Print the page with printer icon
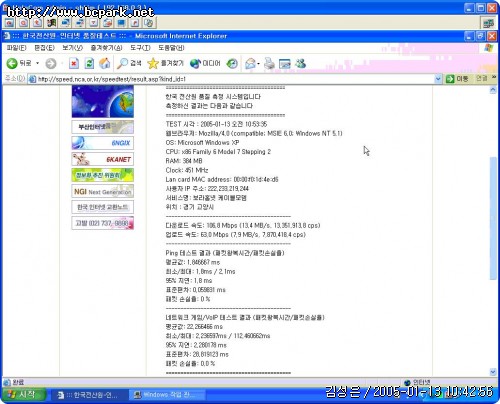This screenshot has height=404, width=500. (x=269, y=63)
